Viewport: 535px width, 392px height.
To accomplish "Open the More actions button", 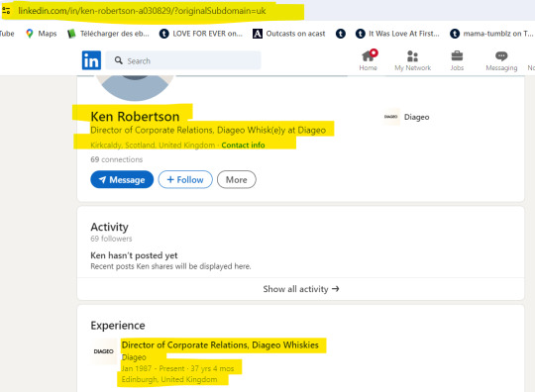I will coord(237,179).
